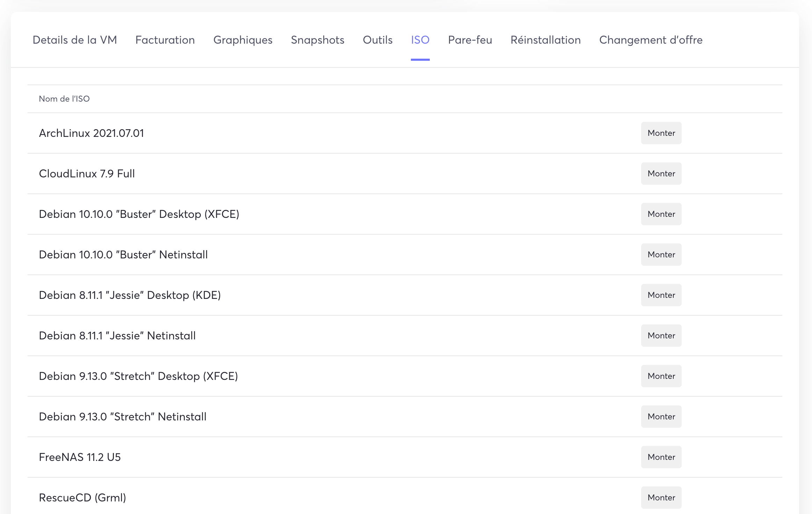Open the Graphiques tab
The image size is (812, 514).
[243, 40]
